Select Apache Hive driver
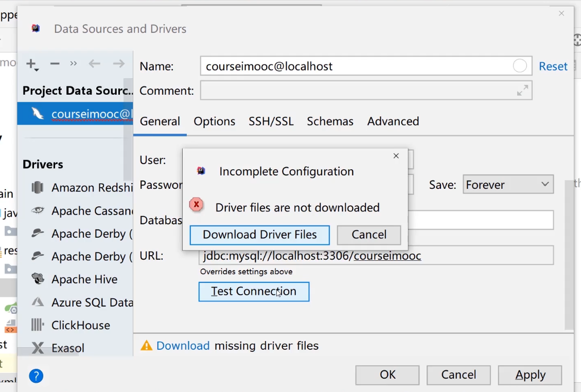Screen dimensions: 581x392 [x=74, y=279]
